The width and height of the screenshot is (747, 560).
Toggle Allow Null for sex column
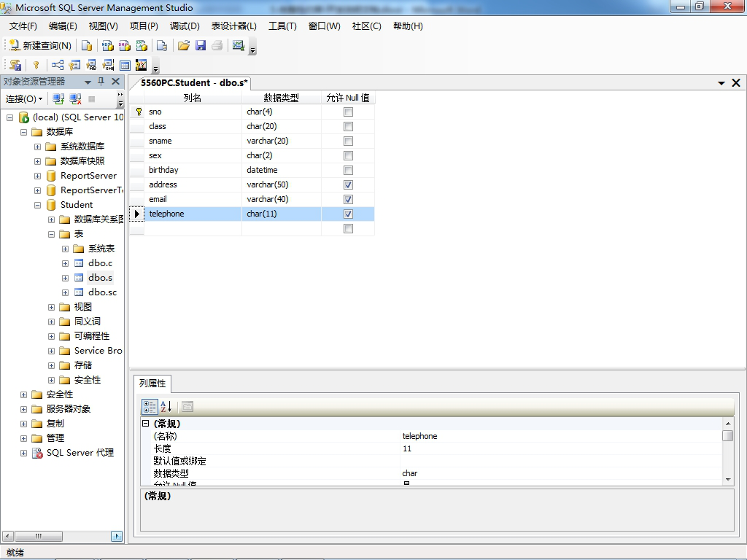point(348,156)
